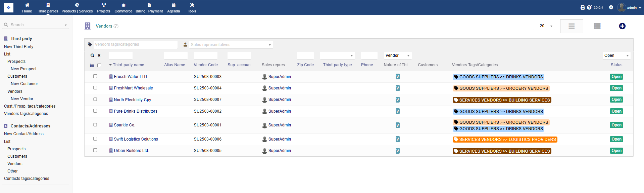Tick the Sparkle Co. row checkbox

[x=95, y=125]
